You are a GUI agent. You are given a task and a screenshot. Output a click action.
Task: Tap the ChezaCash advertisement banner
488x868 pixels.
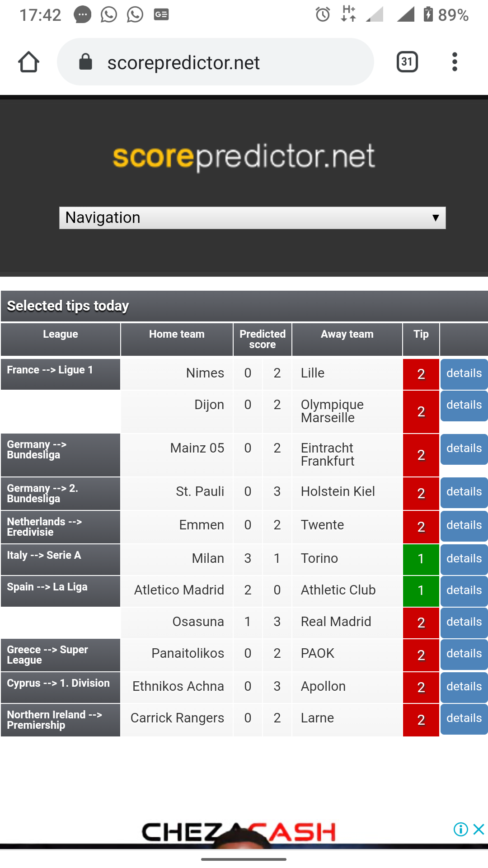[239, 833]
